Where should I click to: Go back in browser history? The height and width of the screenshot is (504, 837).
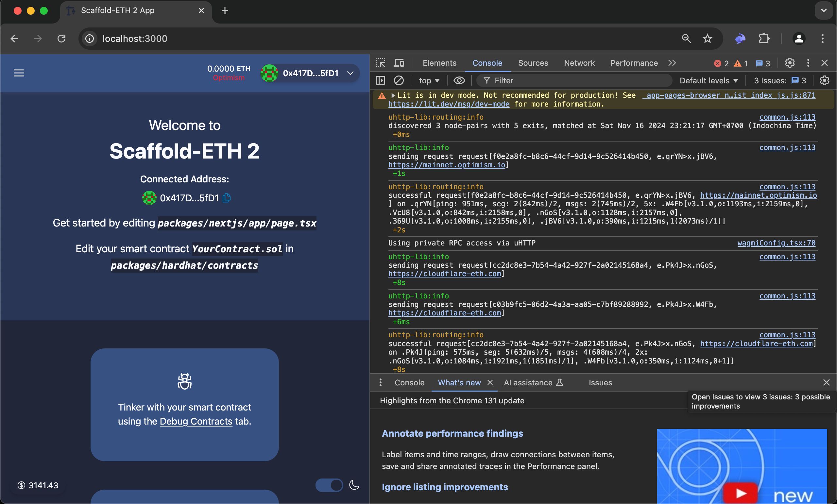14,38
